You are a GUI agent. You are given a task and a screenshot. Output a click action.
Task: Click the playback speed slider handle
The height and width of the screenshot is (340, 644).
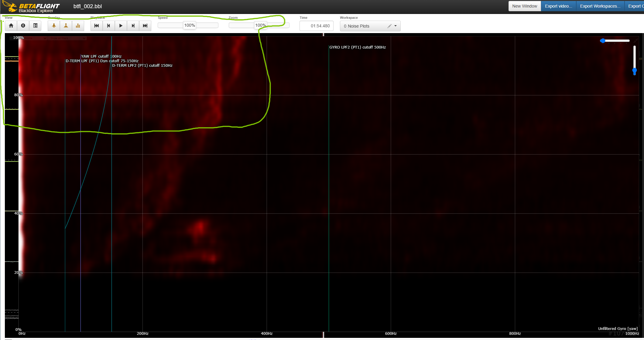[190, 25]
